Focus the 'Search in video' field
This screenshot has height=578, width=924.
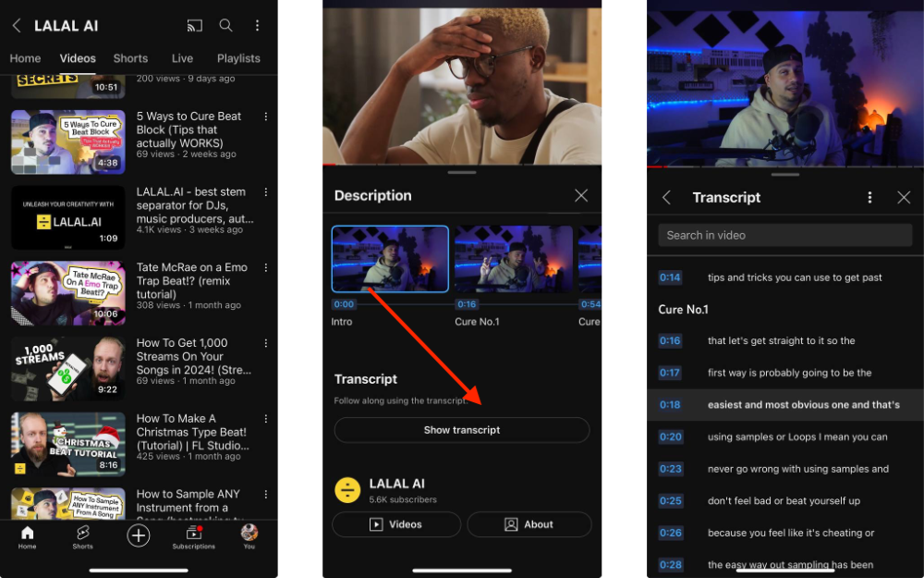point(785,235)
